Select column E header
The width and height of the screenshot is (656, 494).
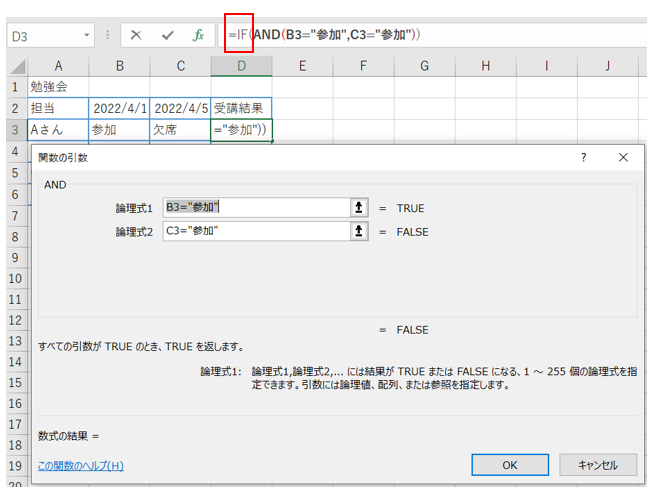click(302, 66)
